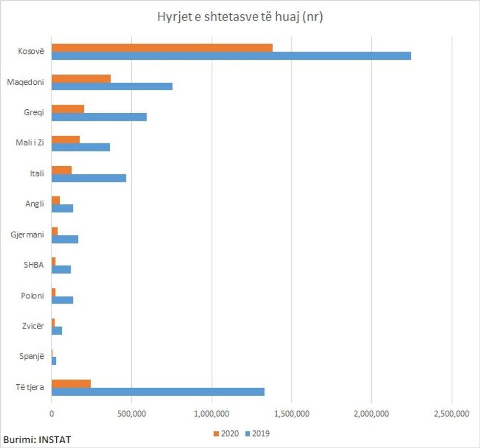Select the 2,500,000 axis value
The height and width of the screenshot is (448, 480).
click(451, 414)
